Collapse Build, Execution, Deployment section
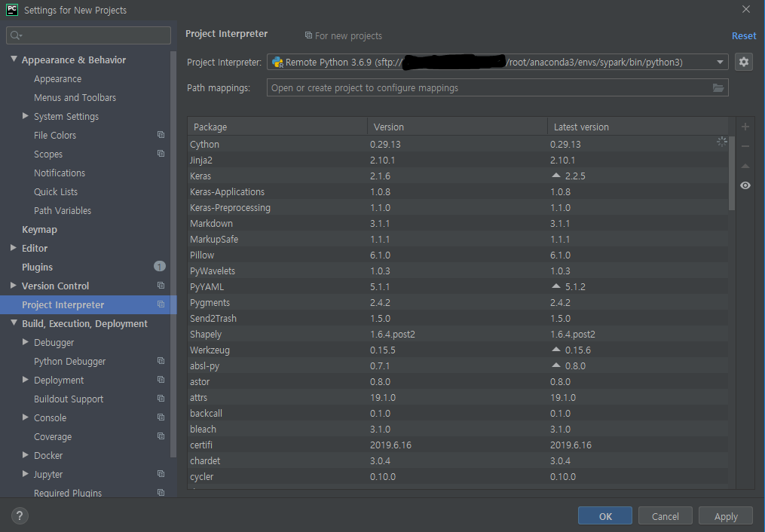 click(14, 323)
